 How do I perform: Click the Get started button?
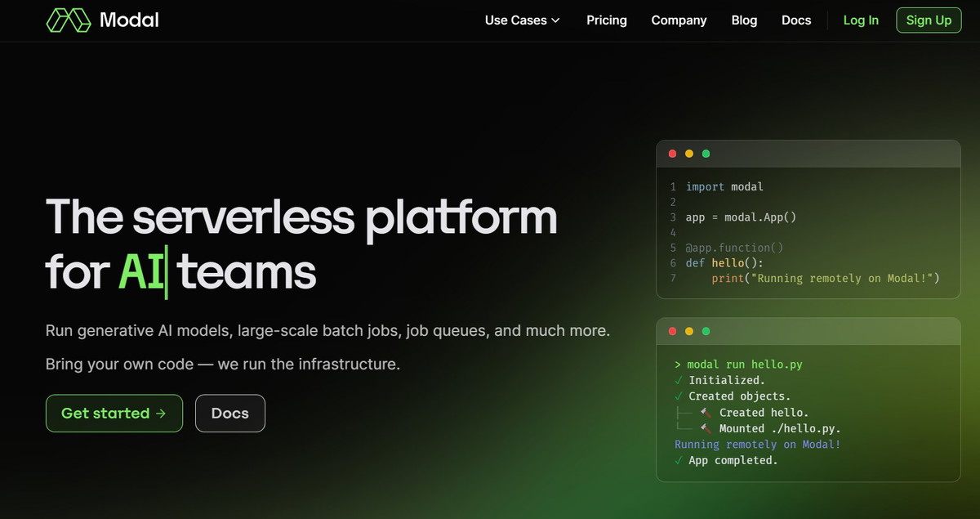point(114,414)
